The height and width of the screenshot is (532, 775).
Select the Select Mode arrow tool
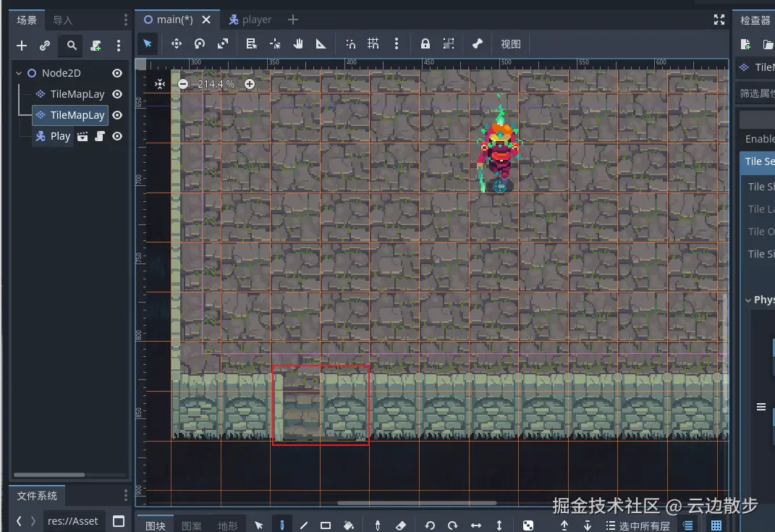coord(148,44)
